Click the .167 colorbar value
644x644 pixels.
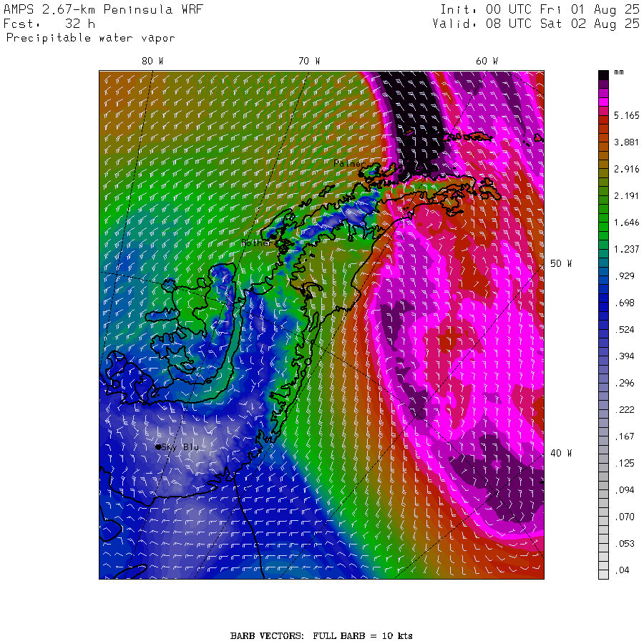(626, 436)
